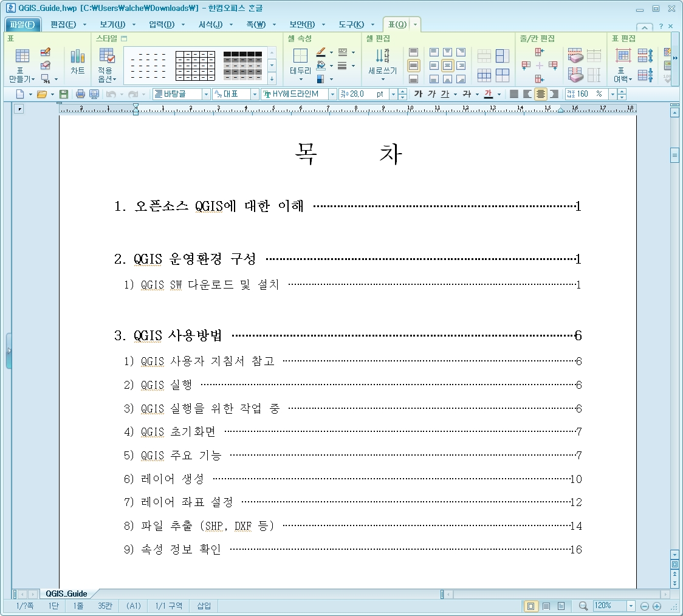Click the cell border line color pen icon
This screenshot has height=616, width=683.
pos(321,52)
